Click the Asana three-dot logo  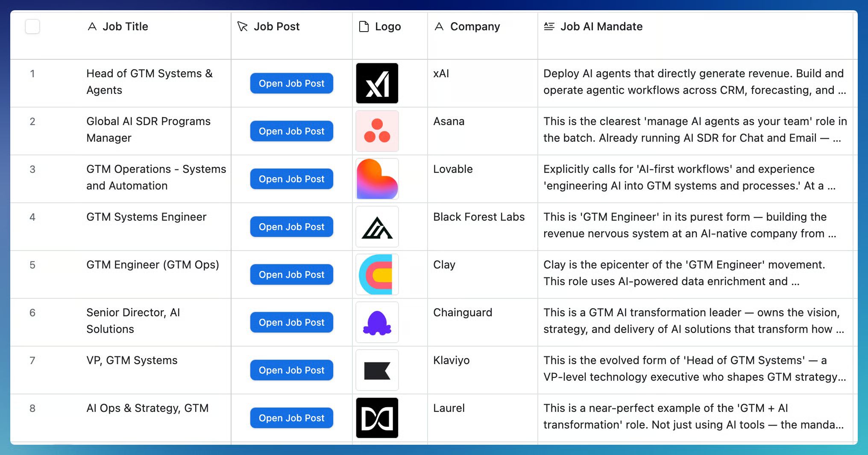(x=377, y=131)
